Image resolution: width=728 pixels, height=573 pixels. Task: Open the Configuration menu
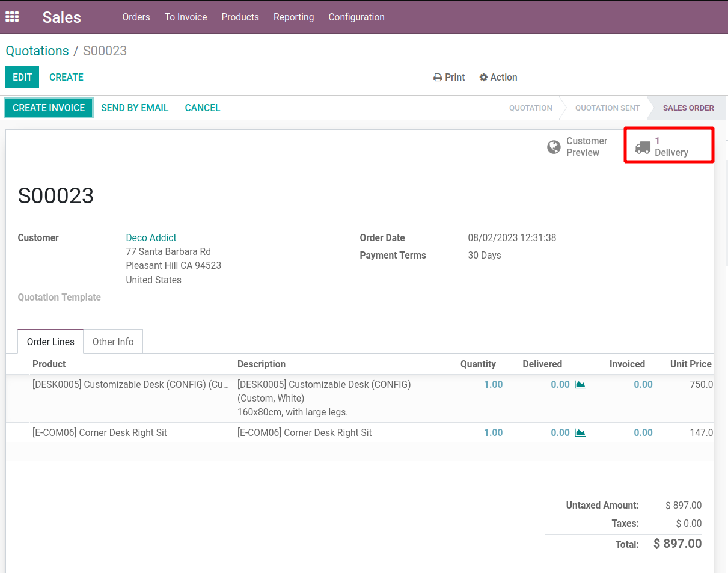pos(356,17)
